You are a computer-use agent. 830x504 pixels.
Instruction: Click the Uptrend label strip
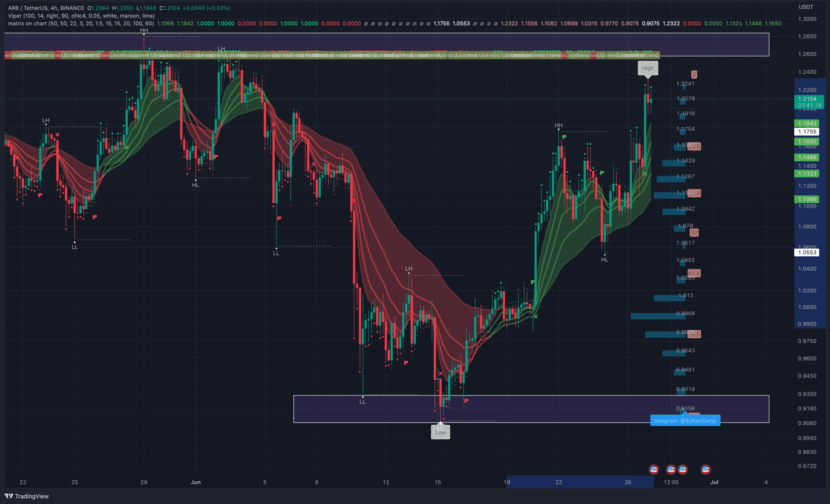332,55
